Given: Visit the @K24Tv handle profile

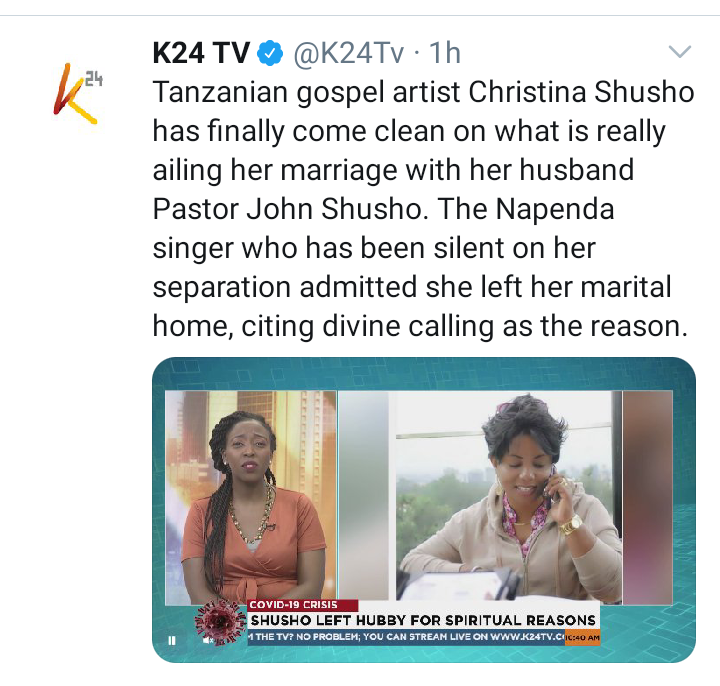Looking at the screenshot, I should (349, 53).
